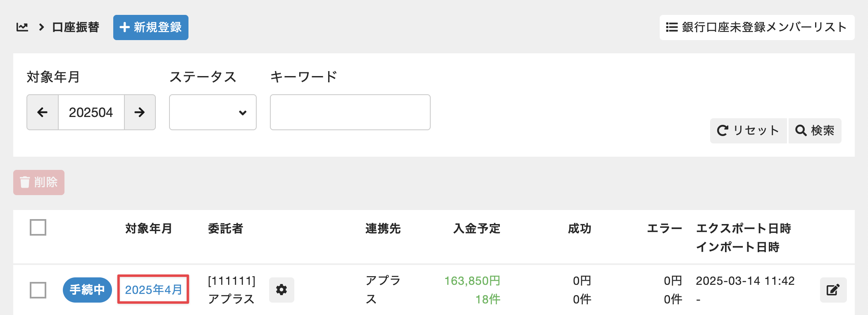Click the chart icon in breadcrumb
Viewport: 868px width, 315px height.
tap(22, 27)
